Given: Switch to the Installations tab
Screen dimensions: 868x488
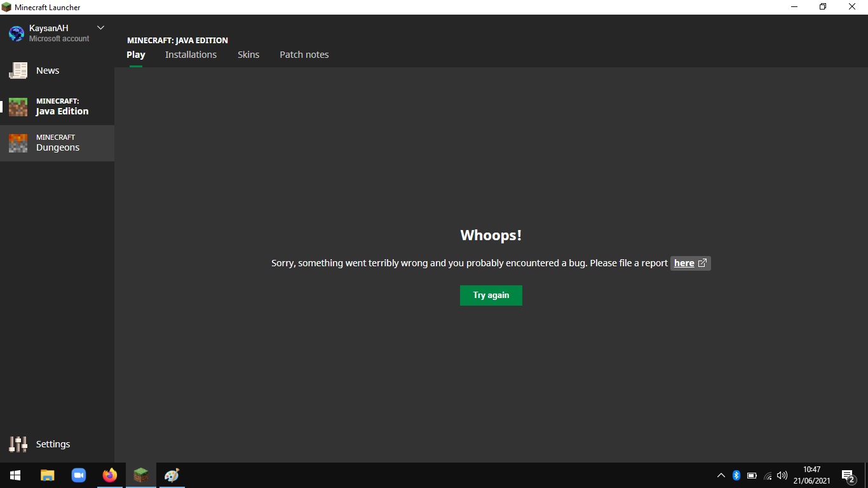Looking at the screenshot, I should [191, 55].
